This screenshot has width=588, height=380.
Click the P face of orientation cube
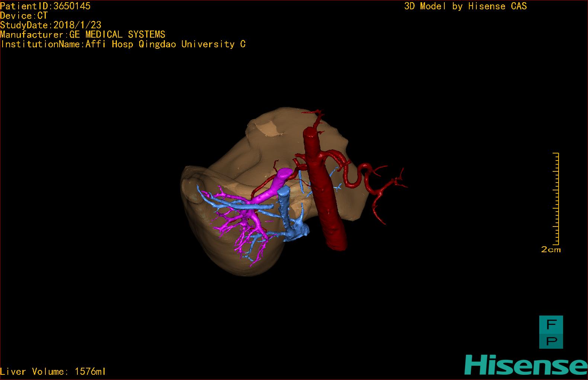pyautogui.click(x=551, y=341)
